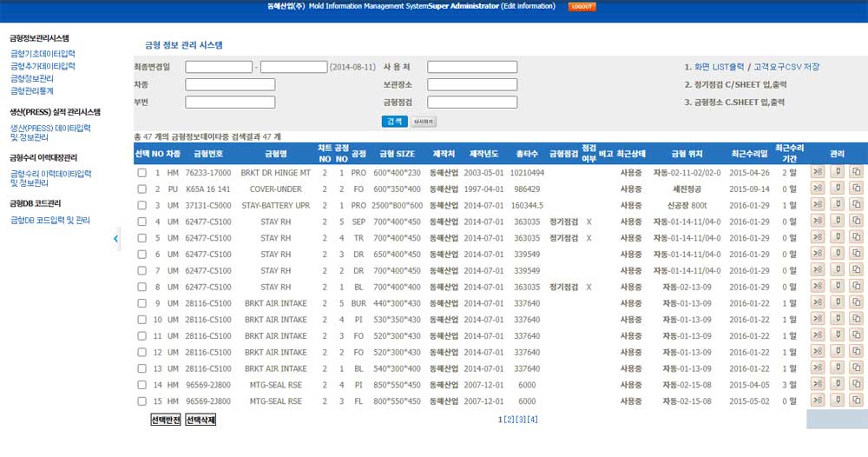Click the scissors icon in row 7
Viewport: 868px width, 457px height.
coord(818,269)
